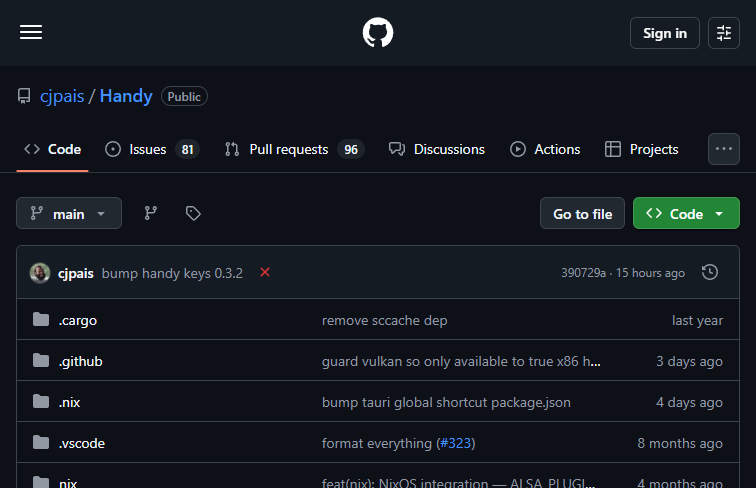Open the Projects tab
The height and width of the screenshot is (488, 756).
pos(641,149)
